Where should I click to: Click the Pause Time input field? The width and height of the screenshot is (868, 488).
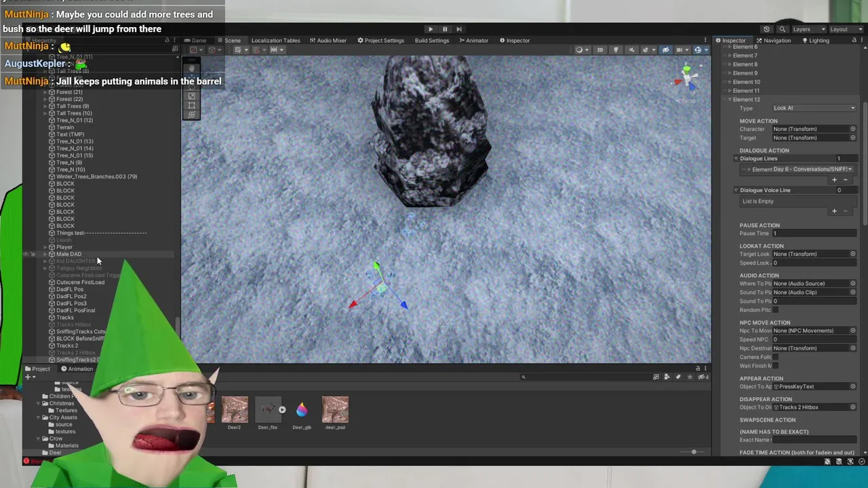click(x=814, y=233)
